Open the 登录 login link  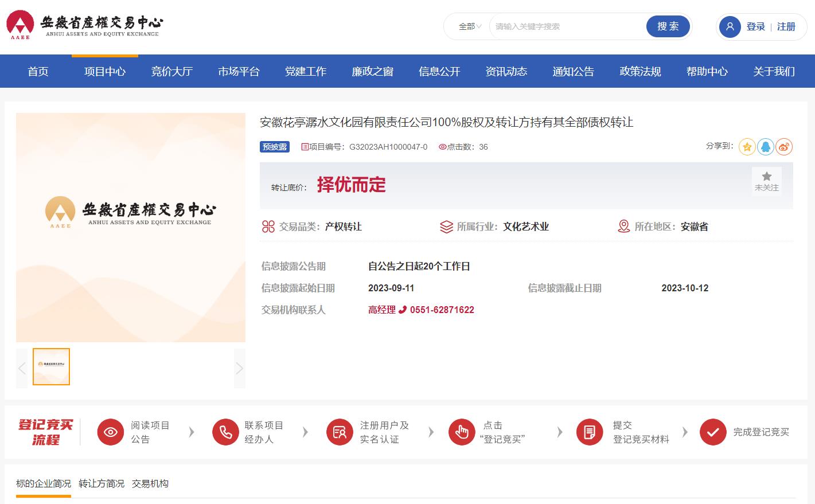(756, 26)
